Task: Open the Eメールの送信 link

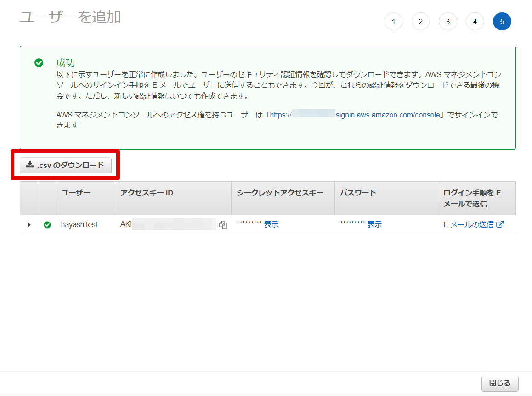Action: 468,224
